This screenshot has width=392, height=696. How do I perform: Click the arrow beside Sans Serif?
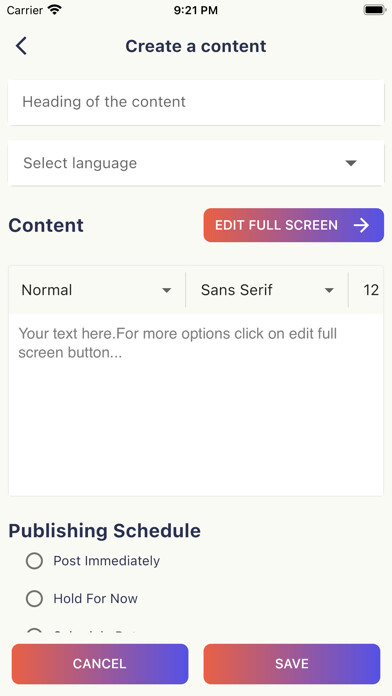329,290
